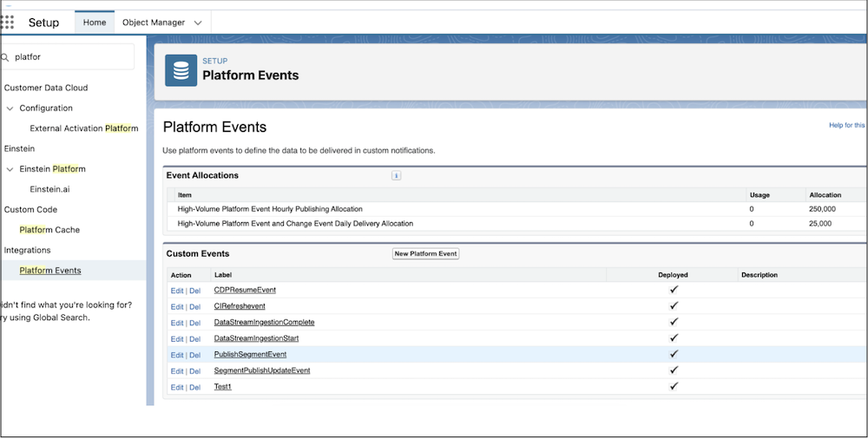
Task: Click the Deployed column header
Action: click(674, 274)
